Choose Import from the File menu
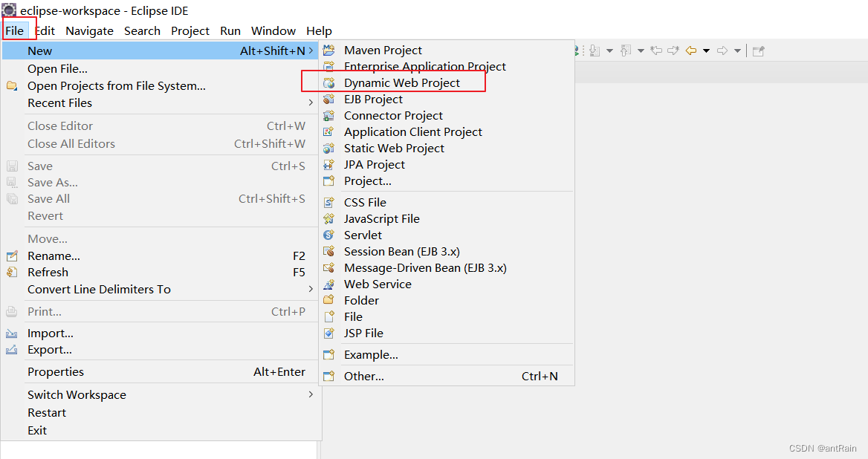The height and width of the screenshot is (459, 868). click(x=50, y=333)
